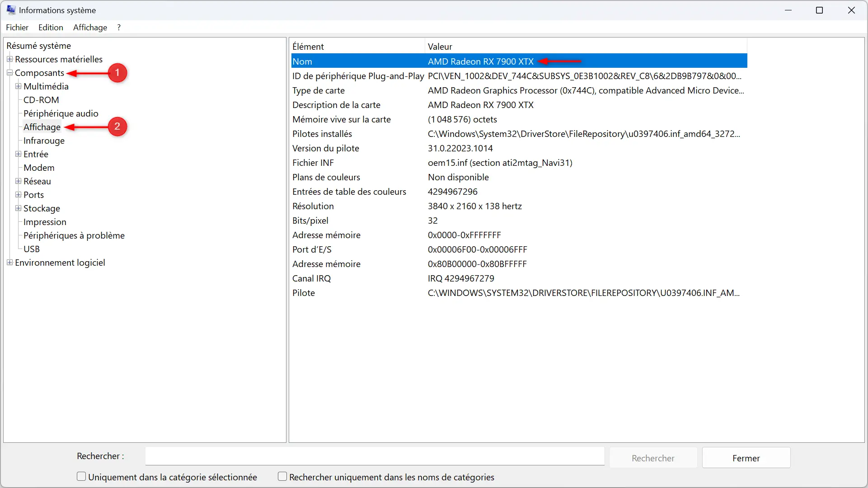Viewport: 868px width, 488px height.
Task: Select the Port d'E/S row
Action: pos(519,249)
